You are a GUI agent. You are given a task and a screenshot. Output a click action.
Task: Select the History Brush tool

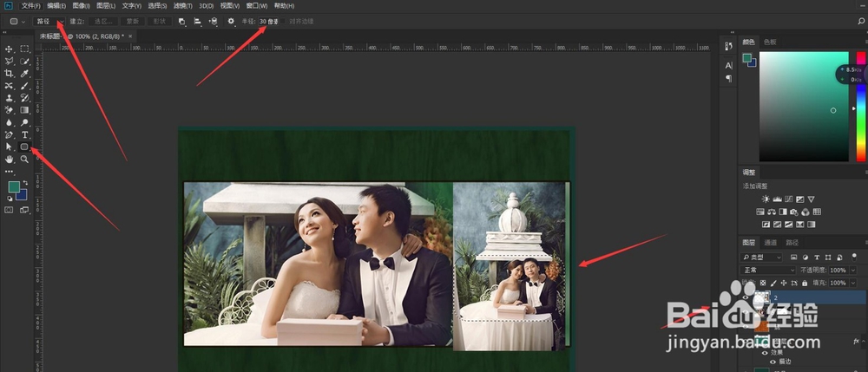point(24,98)
